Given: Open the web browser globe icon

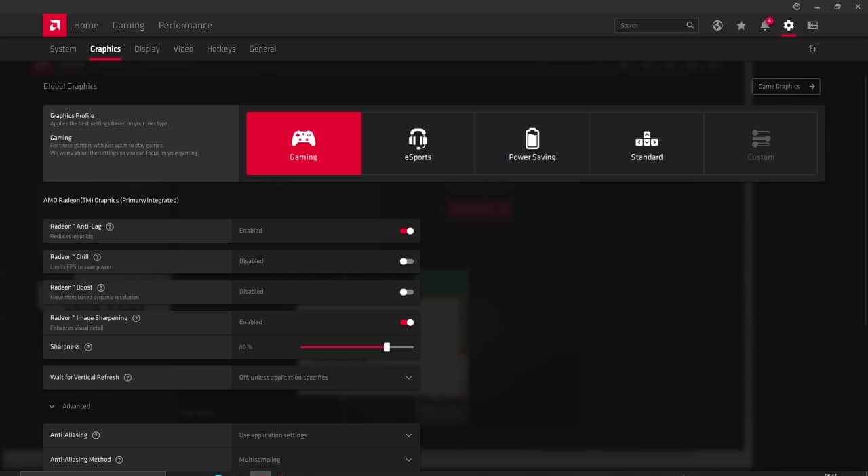Looking at the screenshot, I should coord(717,25).
